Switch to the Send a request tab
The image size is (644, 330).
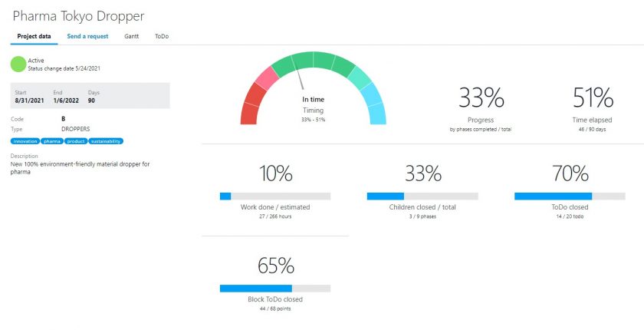[x=87, y=36]
